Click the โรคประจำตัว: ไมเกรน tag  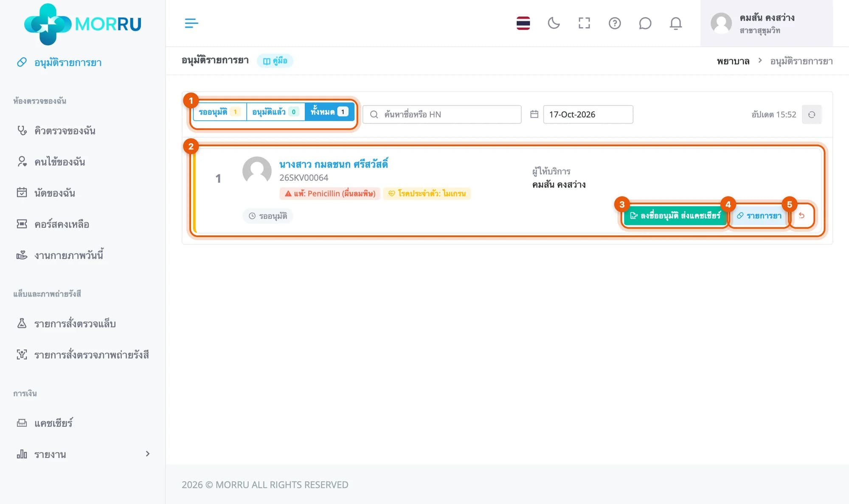tap(427, 193)
